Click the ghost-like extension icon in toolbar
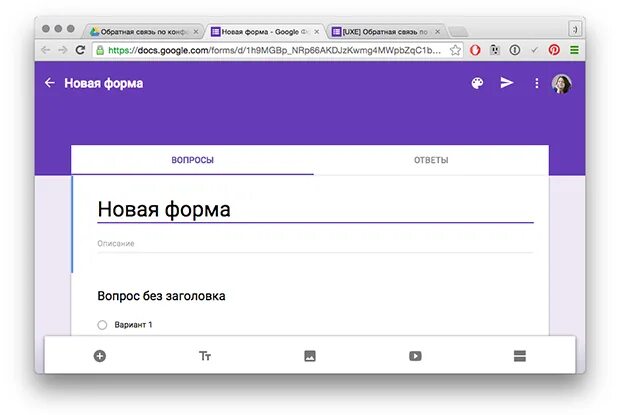Screen dimensions: 620x415 [495, 50]
